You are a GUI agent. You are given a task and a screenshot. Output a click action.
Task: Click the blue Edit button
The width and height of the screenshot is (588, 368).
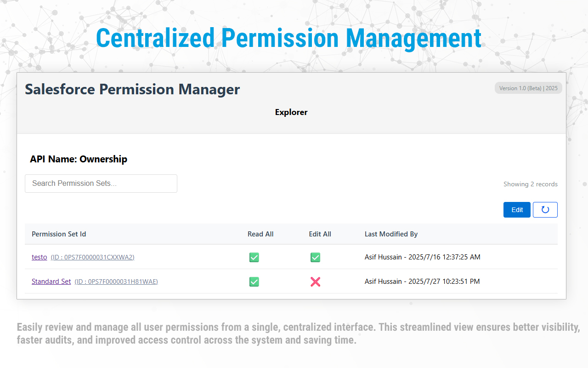pos(517,210)
